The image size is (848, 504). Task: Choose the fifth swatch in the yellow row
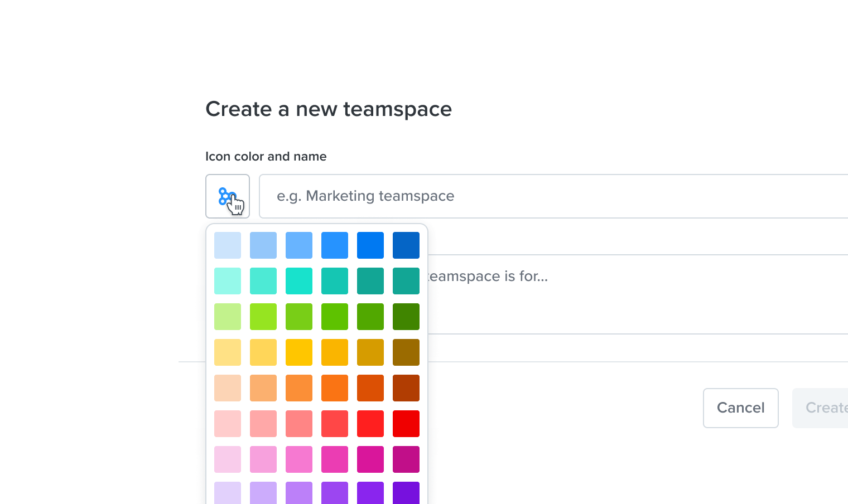pos(370,352)
